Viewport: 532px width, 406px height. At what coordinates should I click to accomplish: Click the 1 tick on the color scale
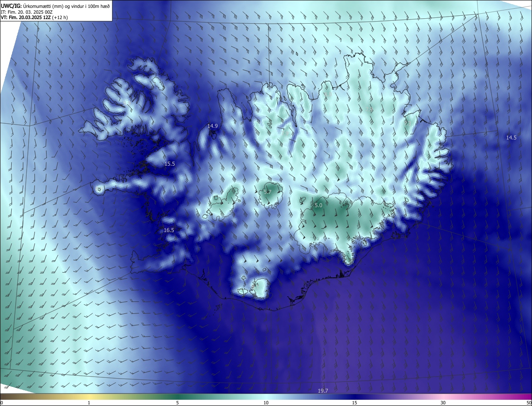89,403
